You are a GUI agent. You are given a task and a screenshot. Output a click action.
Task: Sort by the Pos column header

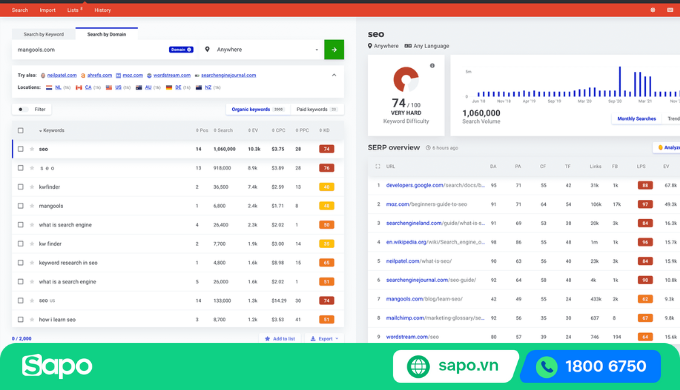click(x=202, y=130)
